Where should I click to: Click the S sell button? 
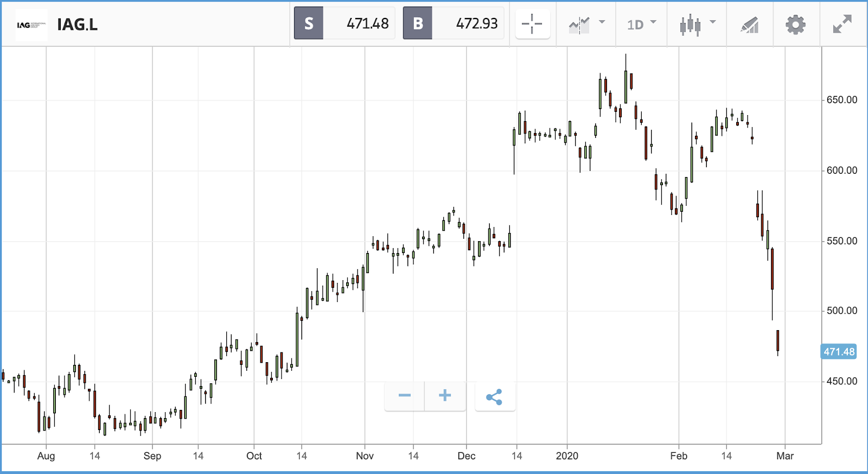[309, 23]
